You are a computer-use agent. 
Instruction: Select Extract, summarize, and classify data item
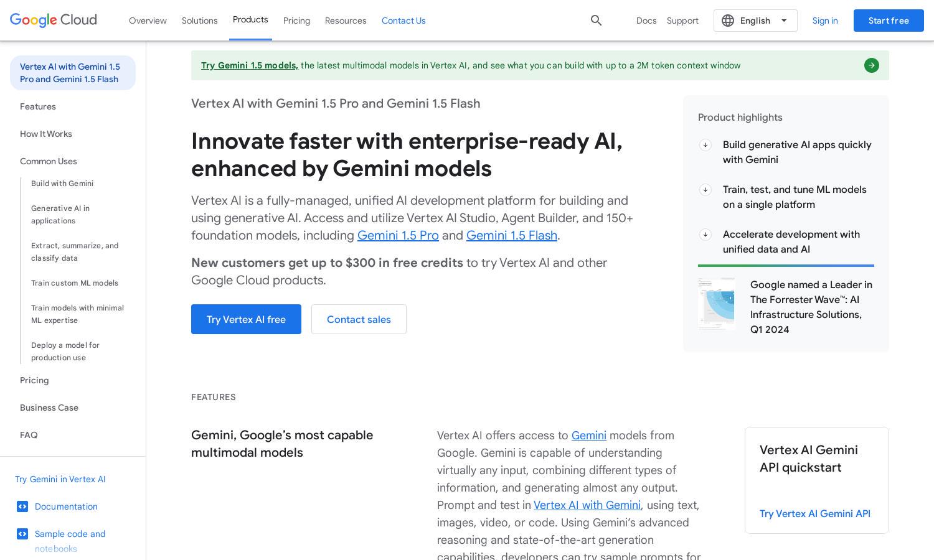(x=75, y=252)
